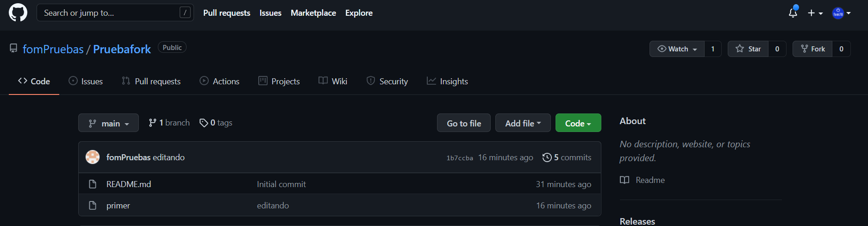868x226 pixels.
Task: Switch to the Code tab
Action: tap(34, 81)
